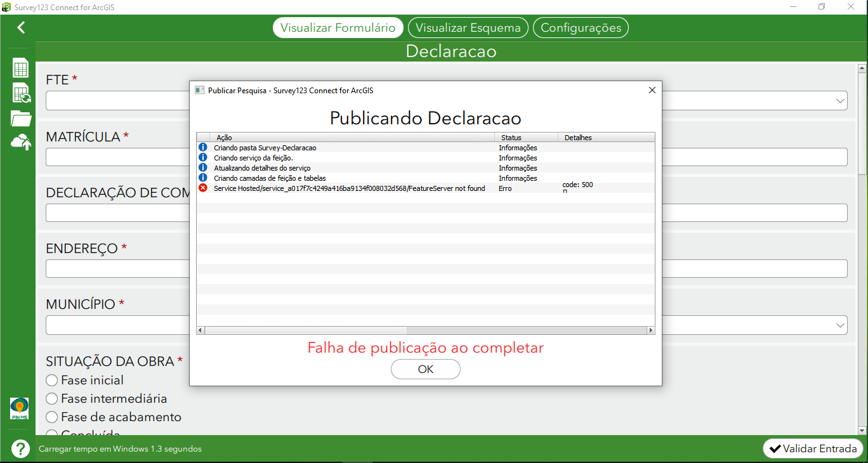Minimize the Survey123 Connect window
The height and width of the screenshot is (463, 868).
pos(793,7)
